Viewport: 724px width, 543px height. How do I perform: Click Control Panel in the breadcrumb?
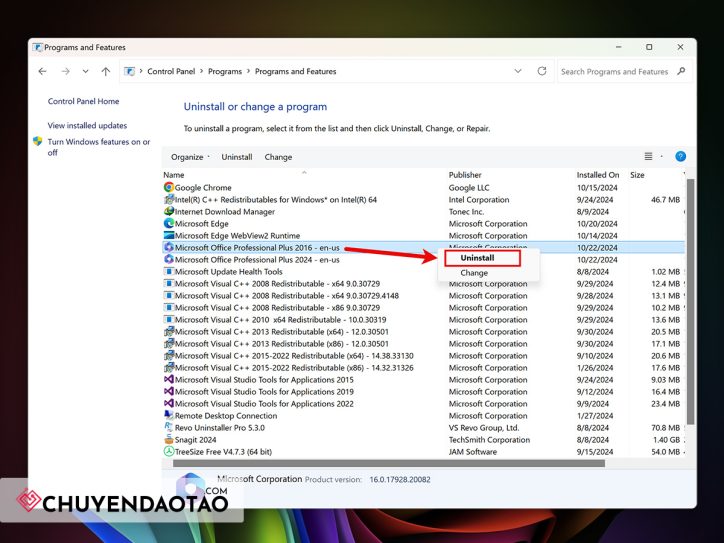[171, 71]
